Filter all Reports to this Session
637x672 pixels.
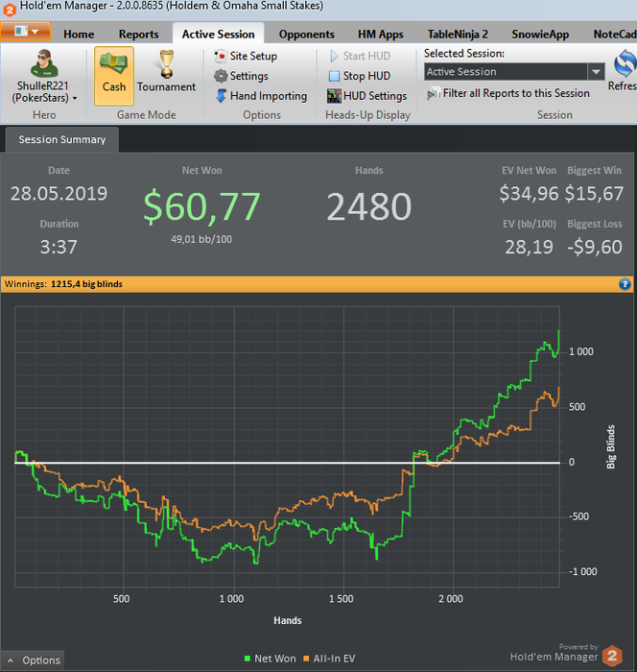(508, 93)
